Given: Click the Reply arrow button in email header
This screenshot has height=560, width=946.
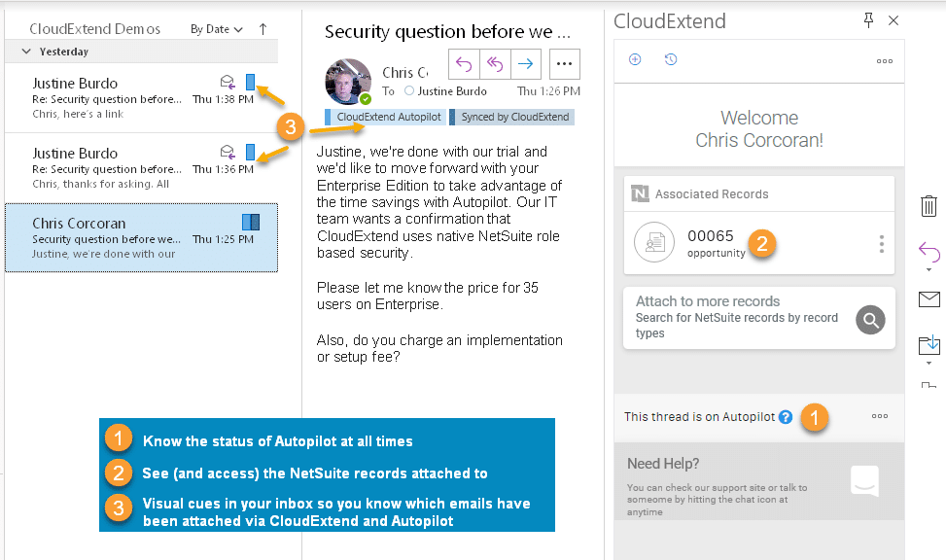Looking at the screenshot, I should click(x=464, y=64).
